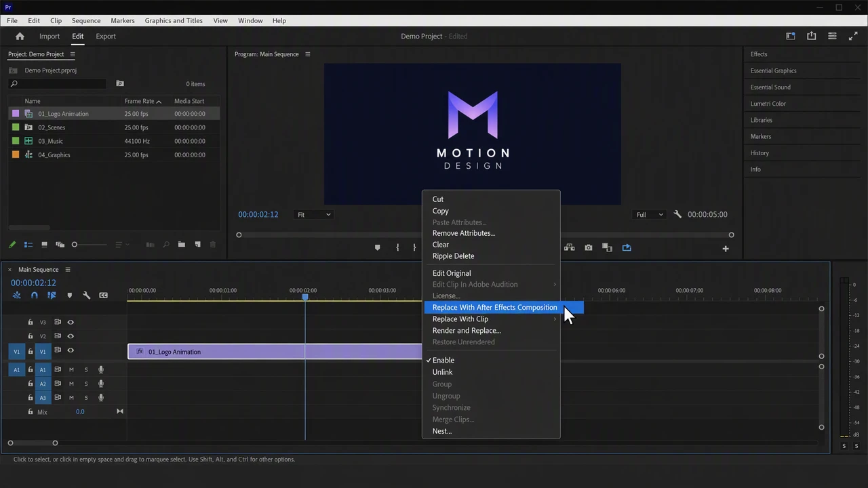The image size is (868, 488).
Task: Adjust thumbnail zoom slider in Project panel
Action: (x=90, y=245)
